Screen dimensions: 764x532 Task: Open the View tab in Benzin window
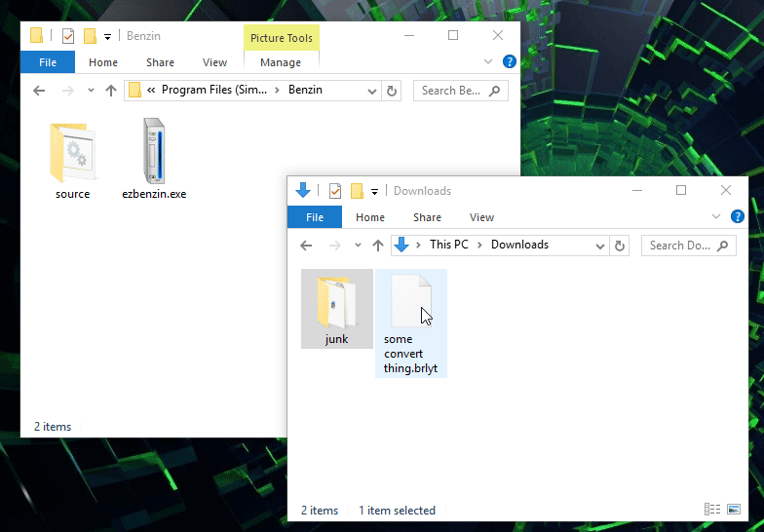click(214, 62)
